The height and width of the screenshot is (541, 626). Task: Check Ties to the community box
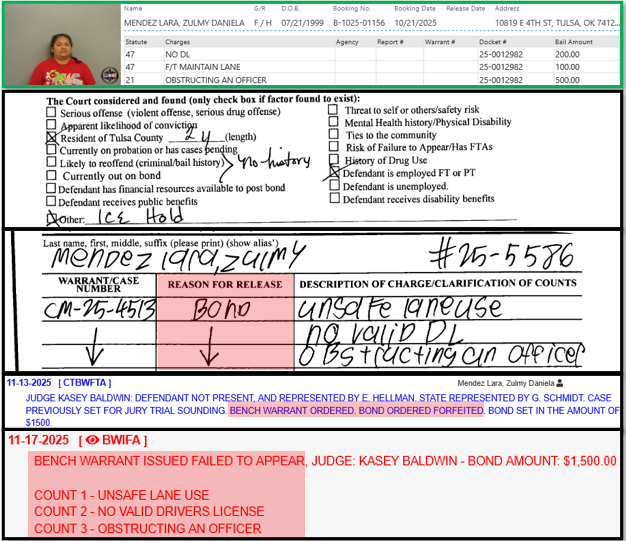tap(334, 134)
